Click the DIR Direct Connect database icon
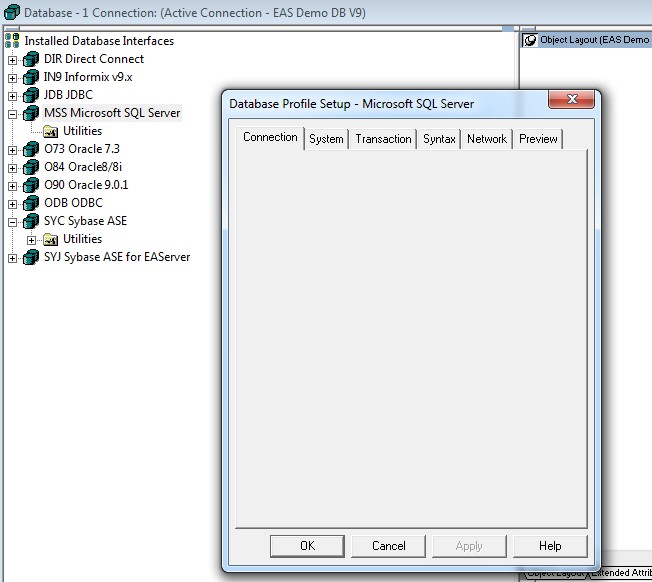Screen dimensions: 652x582 [31, 59]
